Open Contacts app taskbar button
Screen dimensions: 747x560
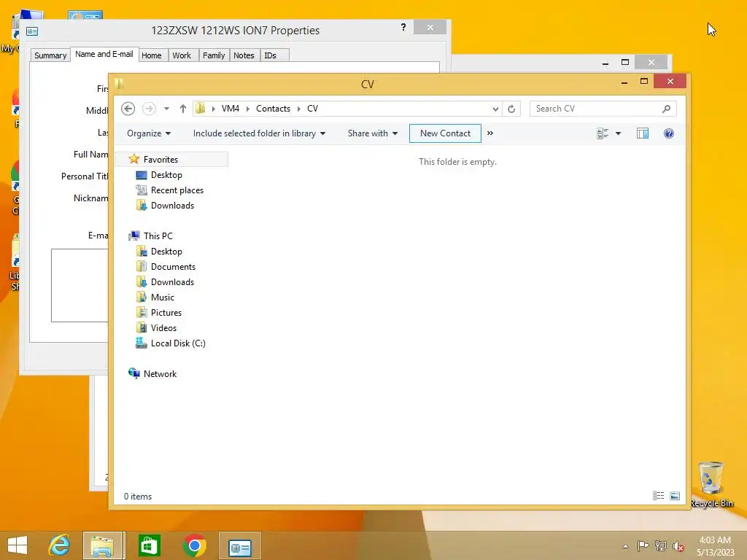click(239, 545)
